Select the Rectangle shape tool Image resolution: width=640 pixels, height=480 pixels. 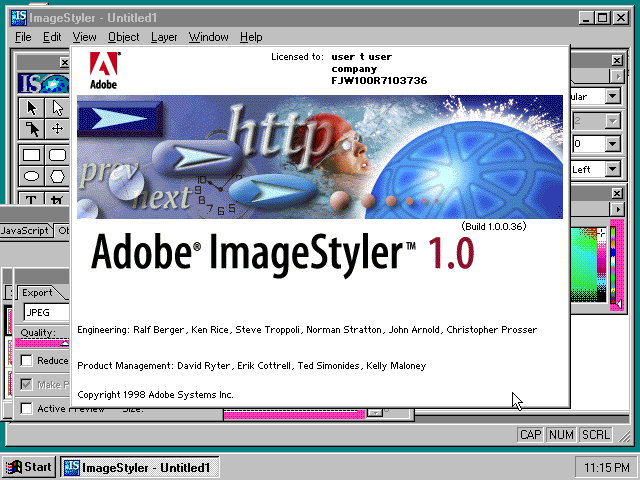pyautogui.click(x=31, y=155)
